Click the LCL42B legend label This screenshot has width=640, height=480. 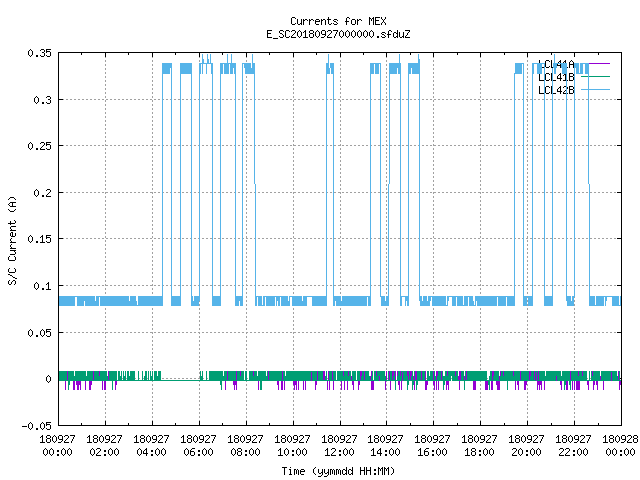pos(556,90)
